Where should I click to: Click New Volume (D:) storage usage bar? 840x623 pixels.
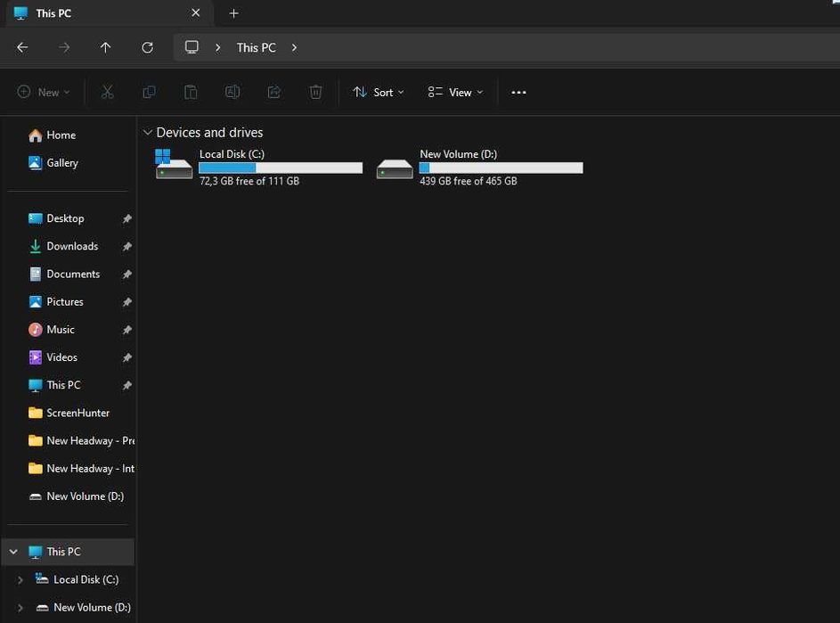pyautogui.click(x=501, y=168)
